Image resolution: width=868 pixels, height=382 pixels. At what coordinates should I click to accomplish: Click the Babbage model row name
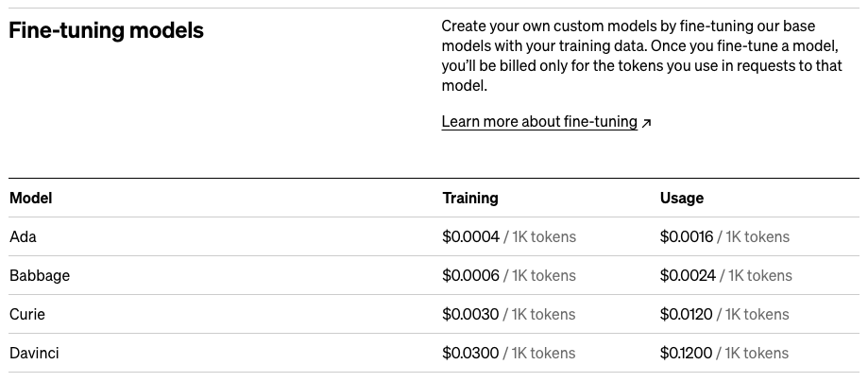tap(40, 275)
